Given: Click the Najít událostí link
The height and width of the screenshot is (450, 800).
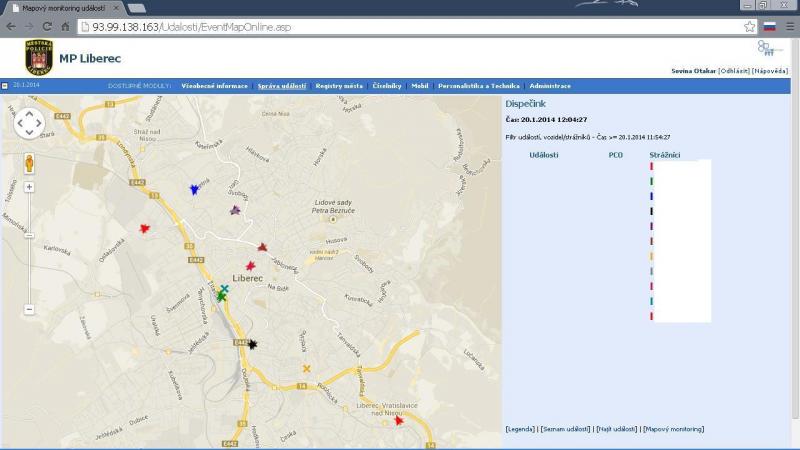Looking at the screenshot, I should [x=617, y=429].
